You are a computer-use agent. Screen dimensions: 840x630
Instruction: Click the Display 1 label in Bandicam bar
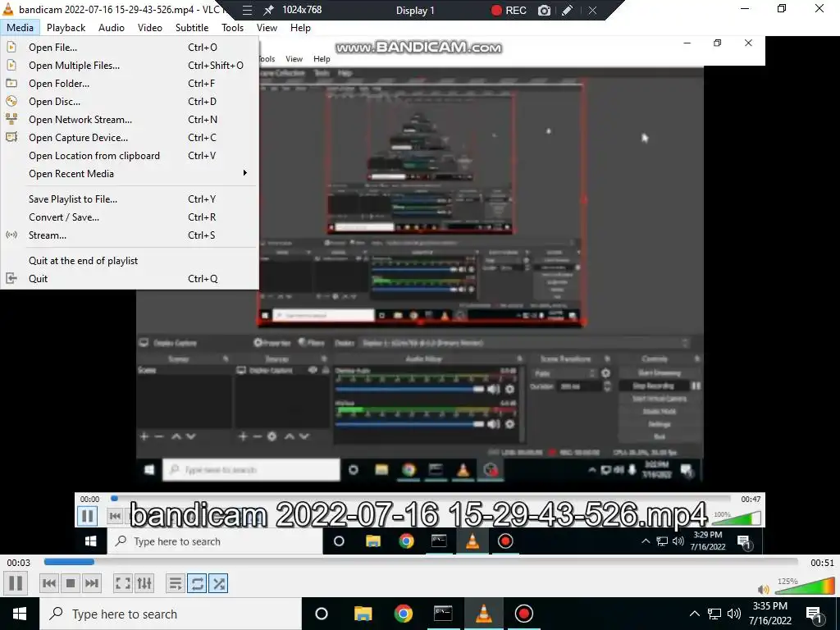point(415,10)
